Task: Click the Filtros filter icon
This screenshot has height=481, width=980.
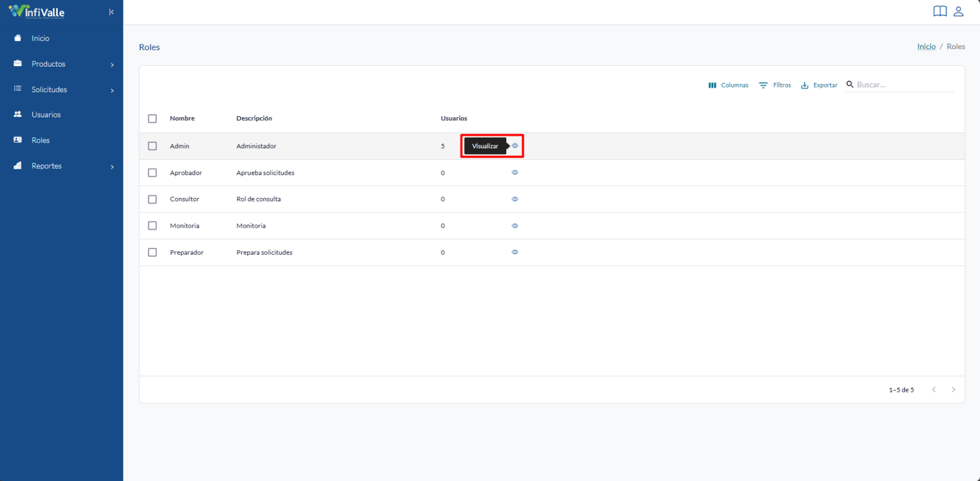Action: 763,85
